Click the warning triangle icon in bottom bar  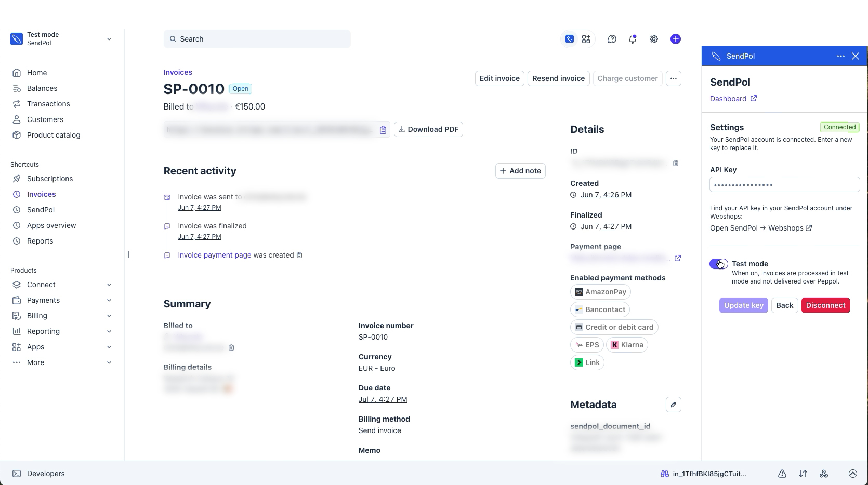[782, 474]
